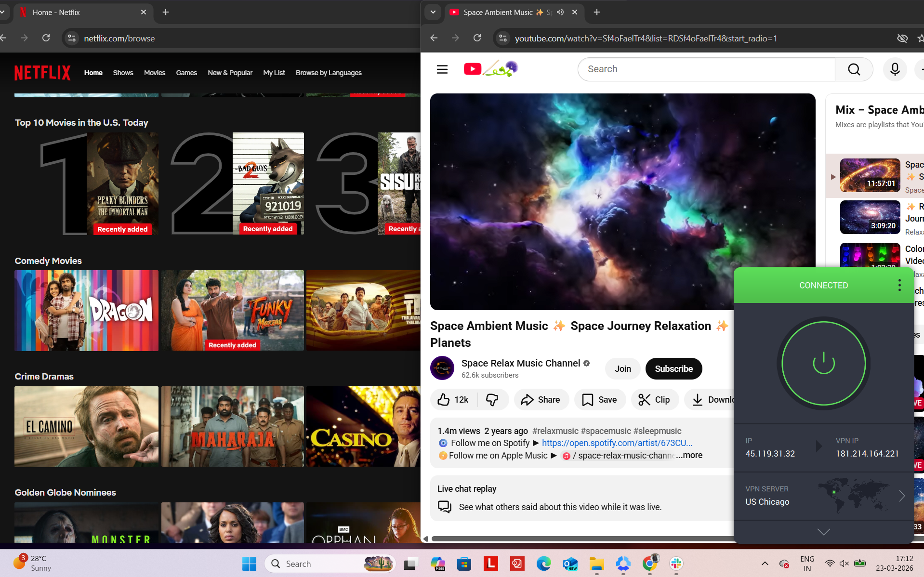Mute the Space Ambient Music tab audio

point(560,12)
